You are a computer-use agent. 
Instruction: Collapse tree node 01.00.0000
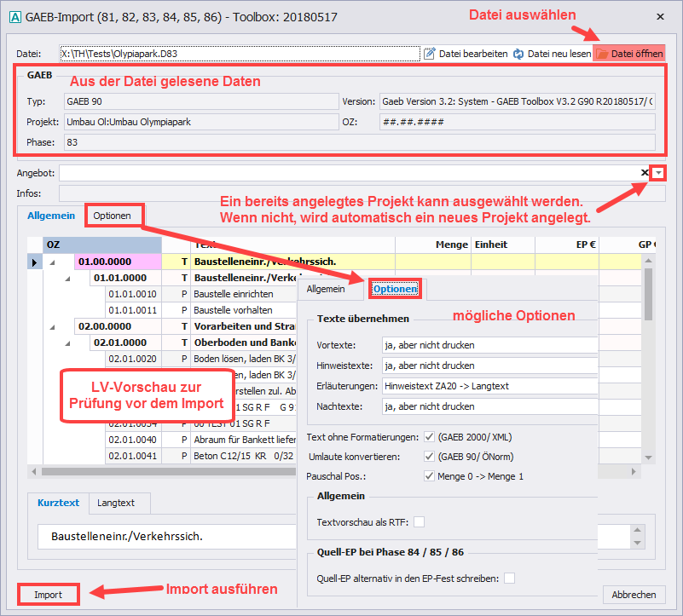52,262
